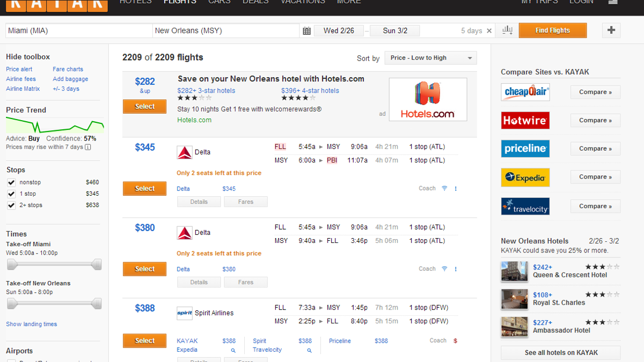Click the Take-off Miami right slider handle
Image resolution: width=644 pixels, height=362 pixels.
[97, 264]
